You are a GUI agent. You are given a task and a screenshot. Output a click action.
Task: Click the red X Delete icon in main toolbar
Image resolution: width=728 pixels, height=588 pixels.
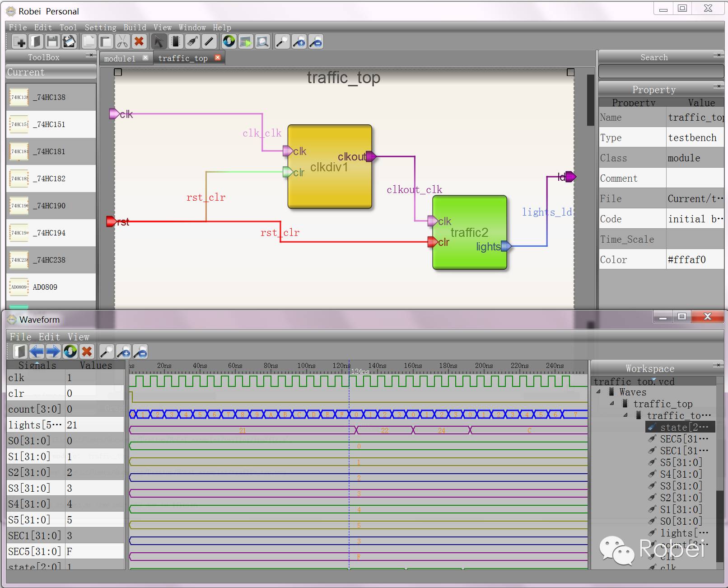coord(139,42)
